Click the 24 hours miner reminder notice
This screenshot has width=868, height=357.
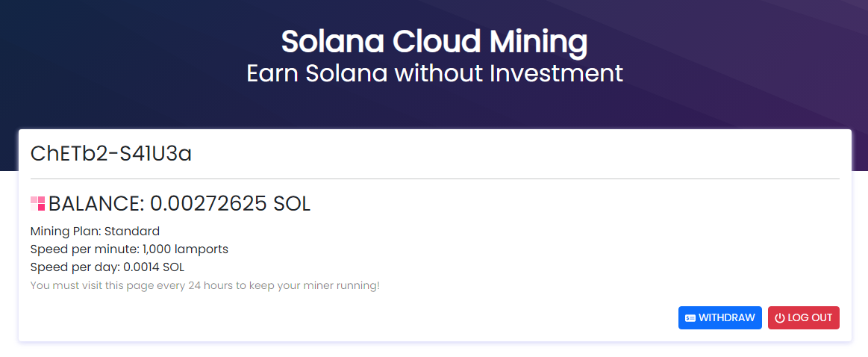coord(204,286)
